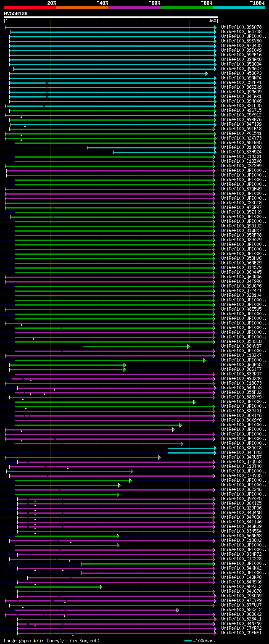
Task: Select hit label UniRef100_B8AV87
Action: click(x=241, y=346)
